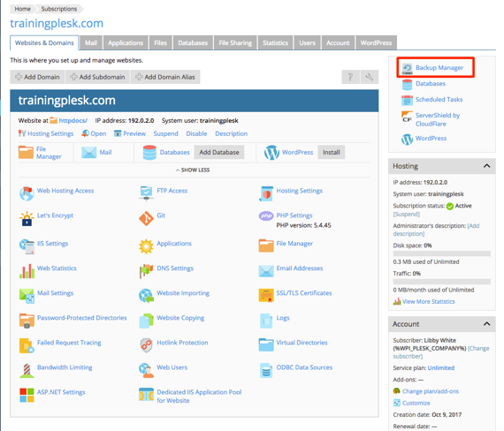Click the Add Database button
The width and height of the screenshot is (504, 431).
click(x=219, y=152)
